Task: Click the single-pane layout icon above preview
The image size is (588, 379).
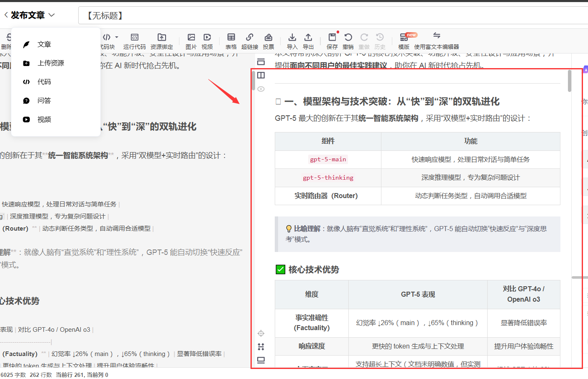Action: coord(261,62)
